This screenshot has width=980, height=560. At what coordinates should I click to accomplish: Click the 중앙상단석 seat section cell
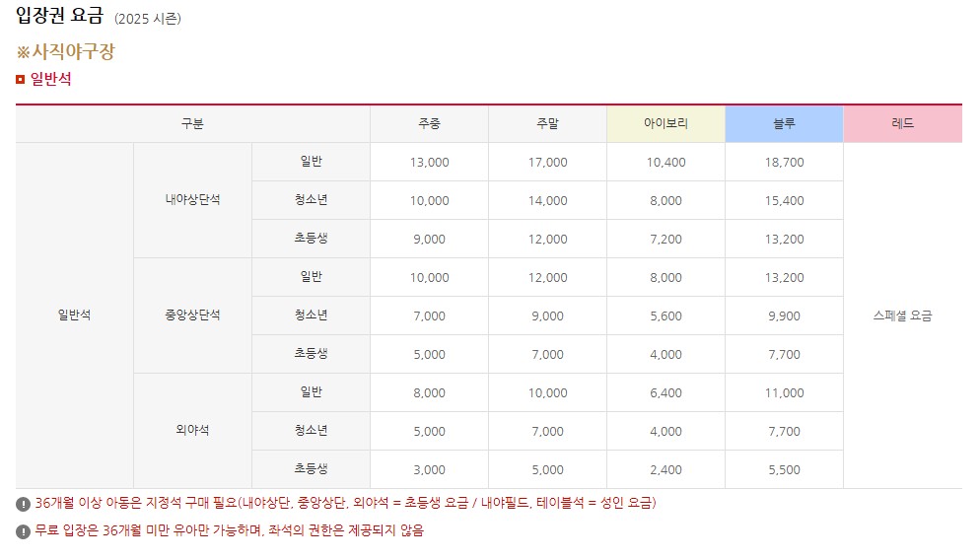point(192,315)
